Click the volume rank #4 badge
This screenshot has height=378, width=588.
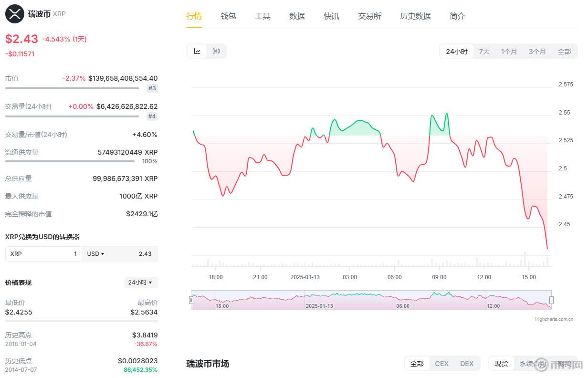152,116
